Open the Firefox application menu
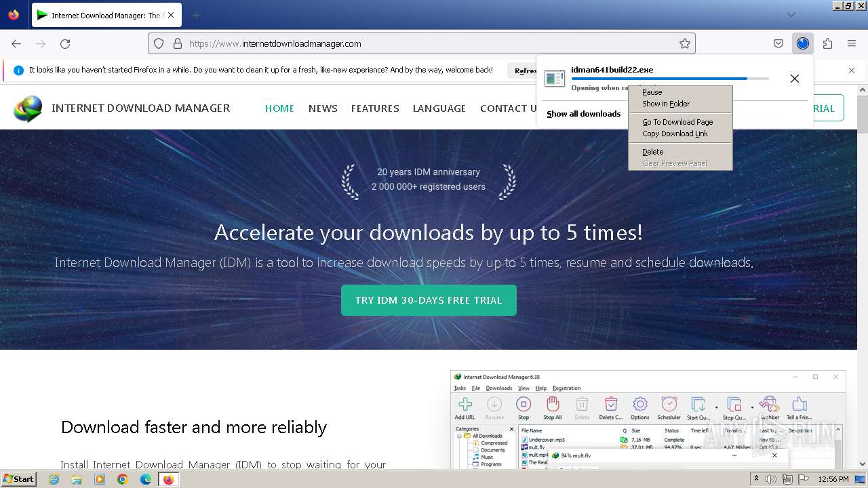 tap(852, 43)
